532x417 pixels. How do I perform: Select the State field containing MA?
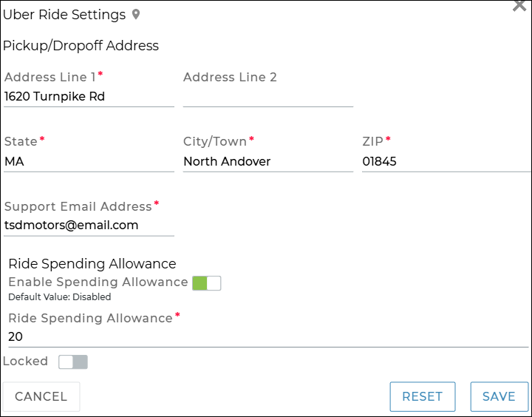pos(89,161)
